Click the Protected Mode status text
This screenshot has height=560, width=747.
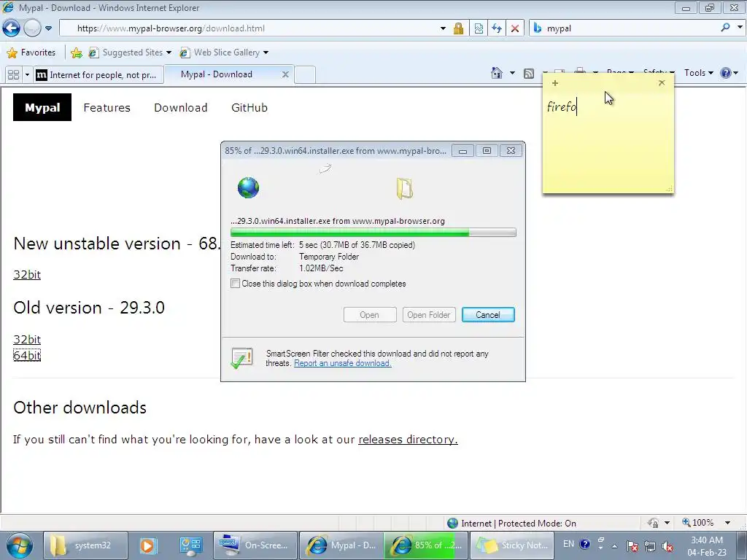click(519, 524)
